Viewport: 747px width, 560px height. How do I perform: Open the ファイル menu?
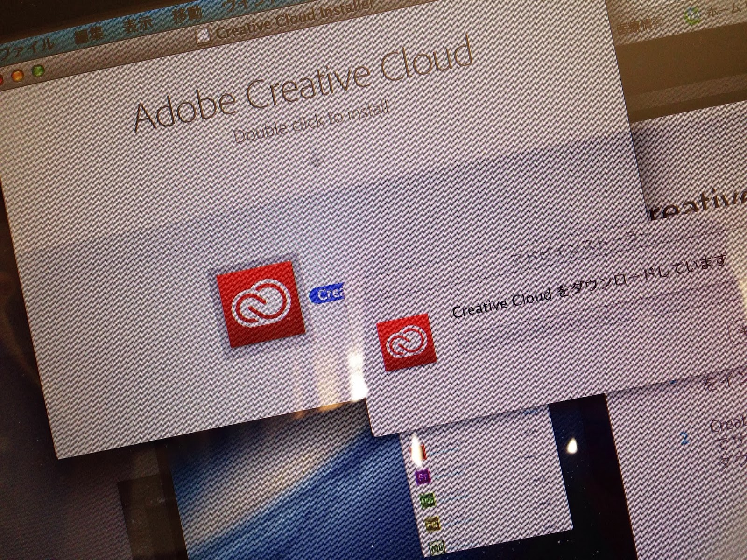(x=27, y=48)
